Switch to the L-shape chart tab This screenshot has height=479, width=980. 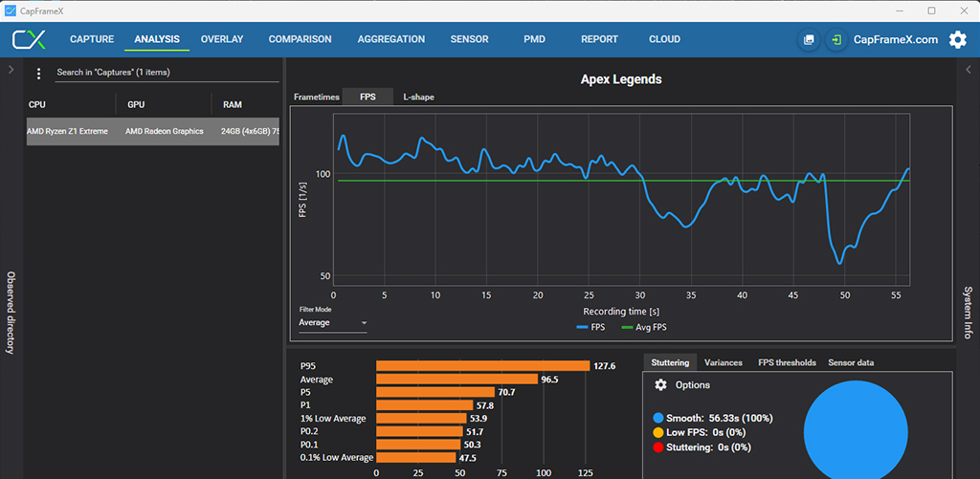coord(417,97)
